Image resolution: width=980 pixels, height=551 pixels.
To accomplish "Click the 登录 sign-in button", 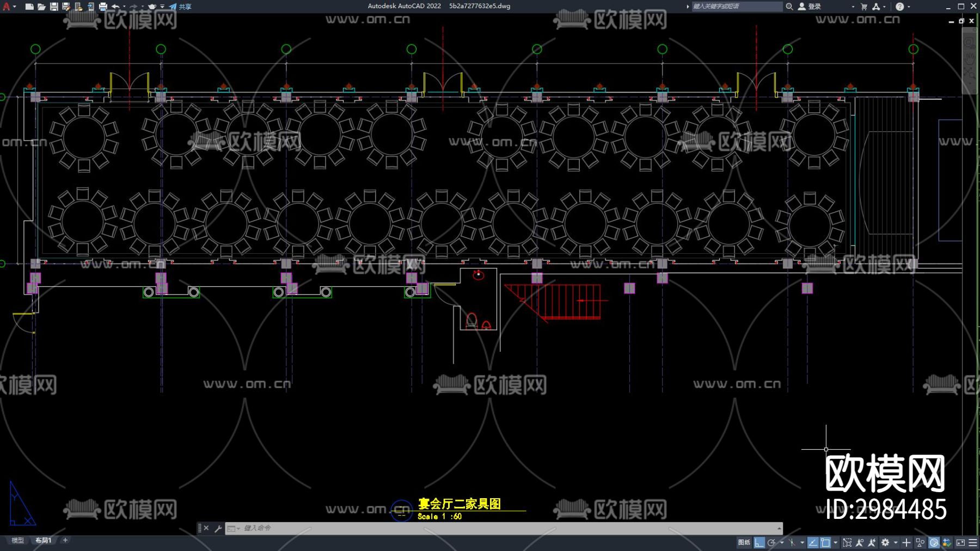I will pyautogui.click(x=810, y=7).
